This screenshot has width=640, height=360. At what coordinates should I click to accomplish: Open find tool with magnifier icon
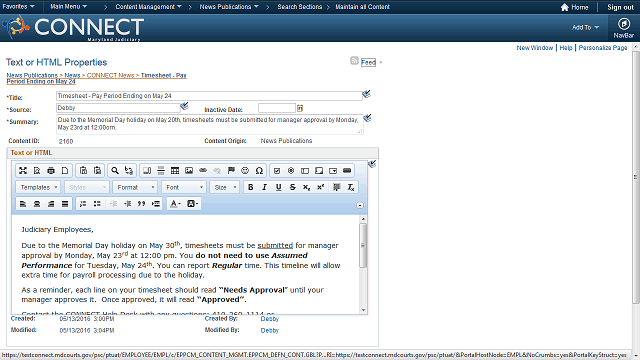click(x=115, y=171)
